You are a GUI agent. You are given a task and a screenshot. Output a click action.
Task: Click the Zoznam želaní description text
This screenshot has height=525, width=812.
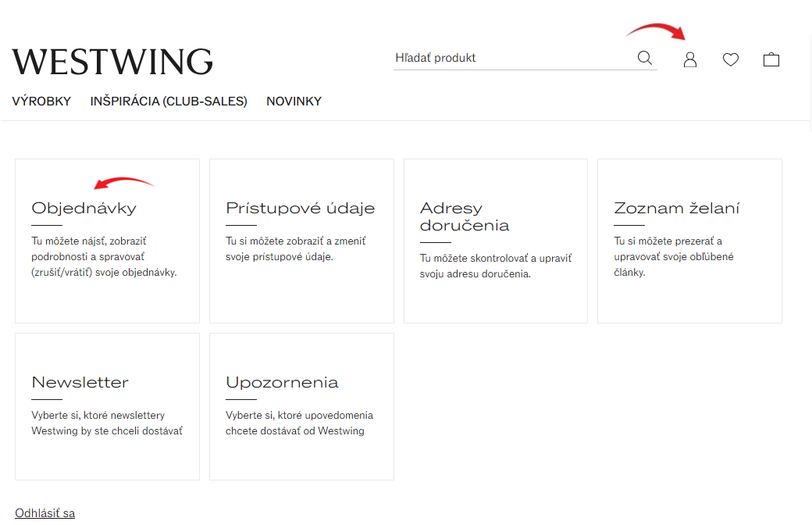(x=674, y=256)
